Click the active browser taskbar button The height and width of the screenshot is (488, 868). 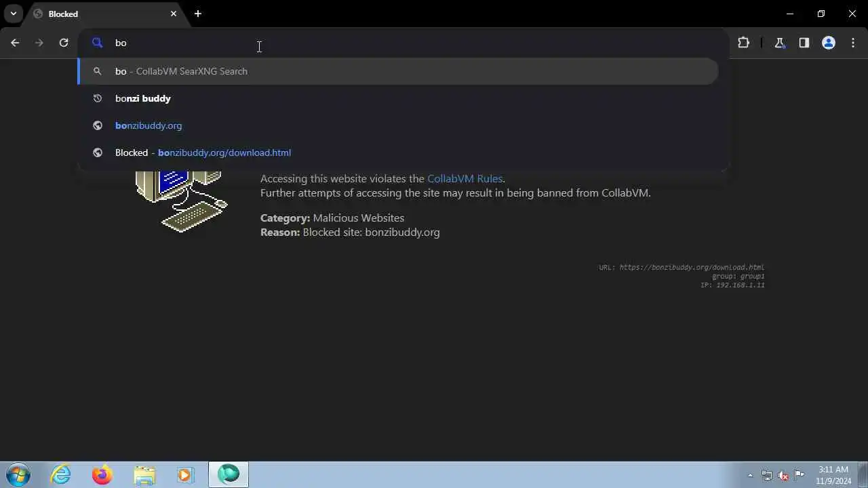tap(229, 474)
